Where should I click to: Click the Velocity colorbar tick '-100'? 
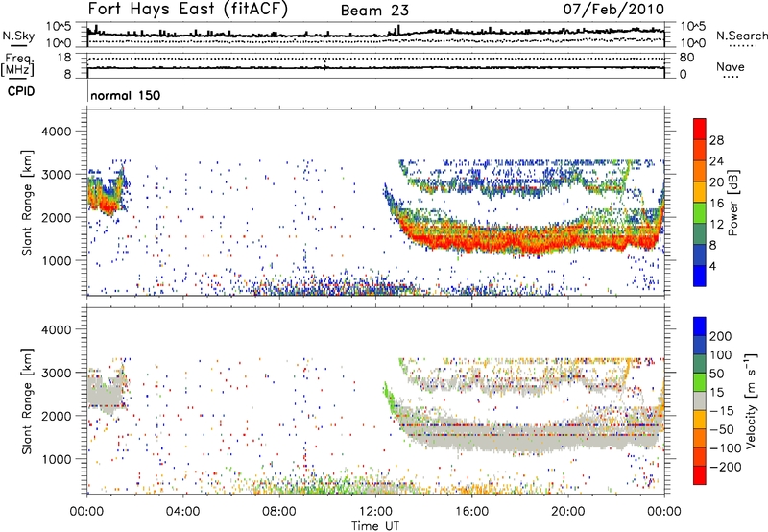coord(724,447)
